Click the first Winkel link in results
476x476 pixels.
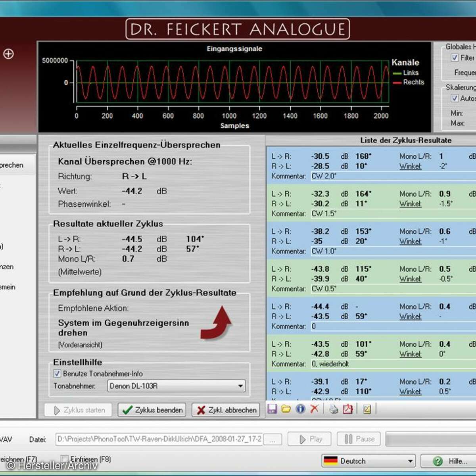410,166
